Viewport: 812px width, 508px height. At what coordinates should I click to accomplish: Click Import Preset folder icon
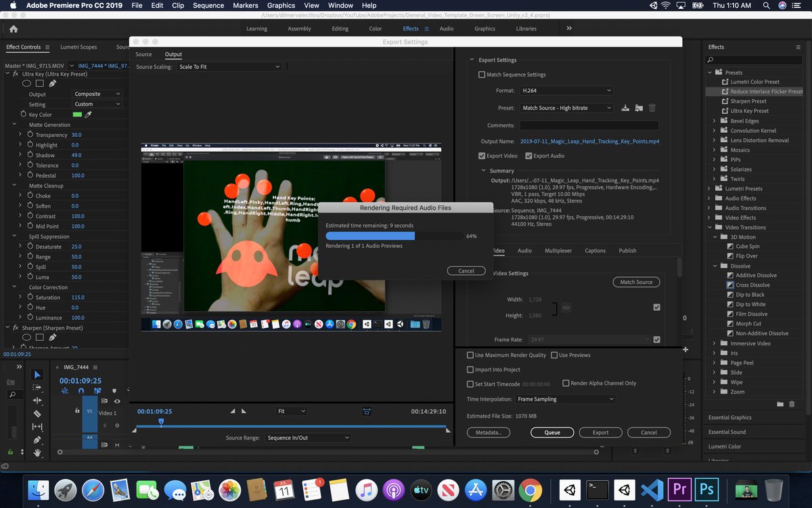pyautogui.click(x=638, y=108)
